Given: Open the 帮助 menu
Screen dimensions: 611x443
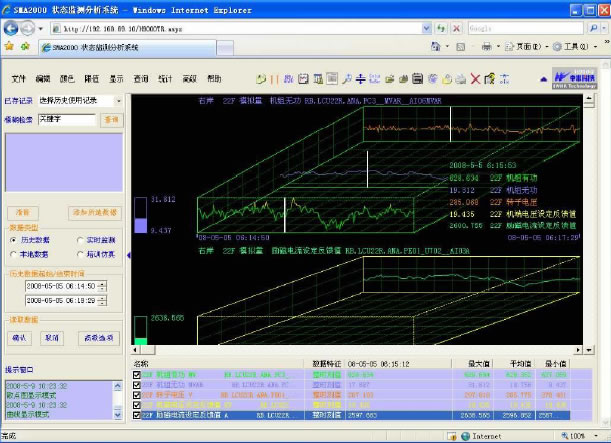Looking at the screenshot, I should (x=214, y=79).
